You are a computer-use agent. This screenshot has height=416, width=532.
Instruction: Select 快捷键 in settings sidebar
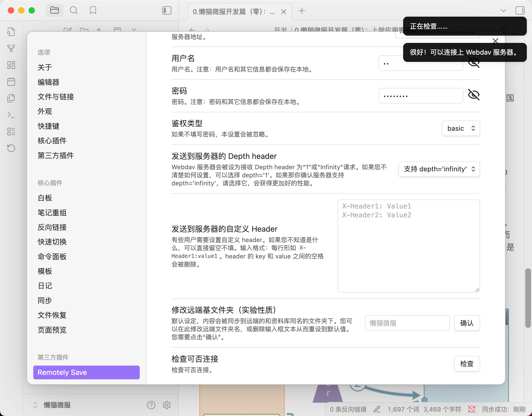pyautogui.click(x=49, y=126)
